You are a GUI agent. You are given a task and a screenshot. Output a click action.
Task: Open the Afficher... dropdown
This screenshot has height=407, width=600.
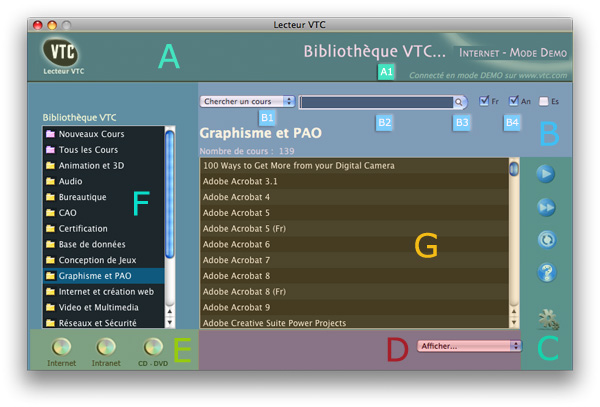click(469, 346)
